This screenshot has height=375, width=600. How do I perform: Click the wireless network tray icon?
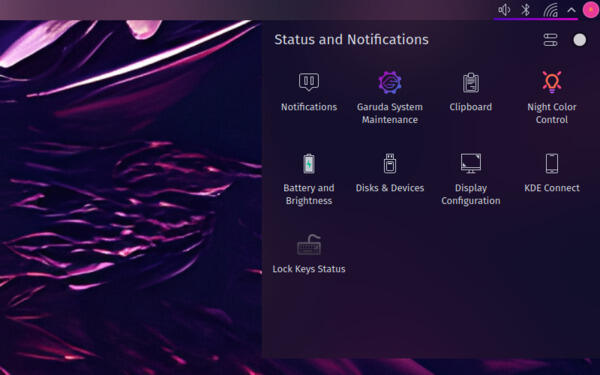[x=550, y=10]
